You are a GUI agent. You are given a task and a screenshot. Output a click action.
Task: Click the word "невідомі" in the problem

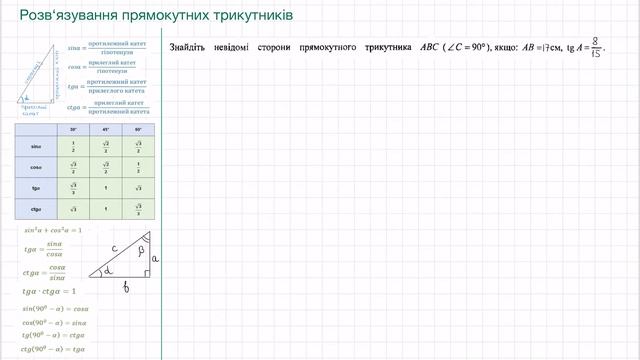pos(231,47)
